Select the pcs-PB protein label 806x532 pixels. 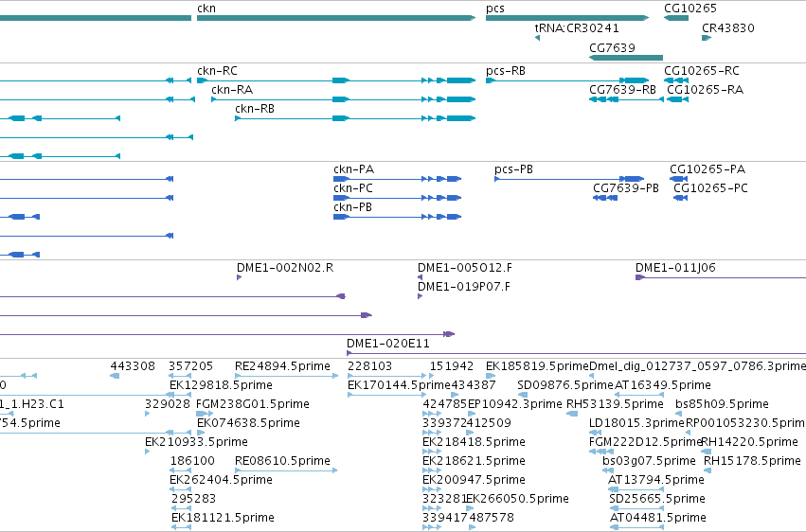coord(513,169)
